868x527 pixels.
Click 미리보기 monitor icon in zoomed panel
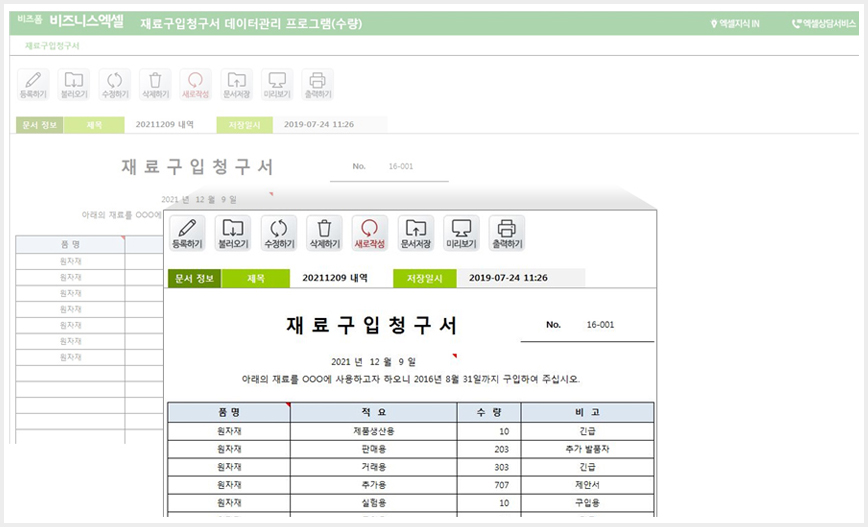[461, 233]
